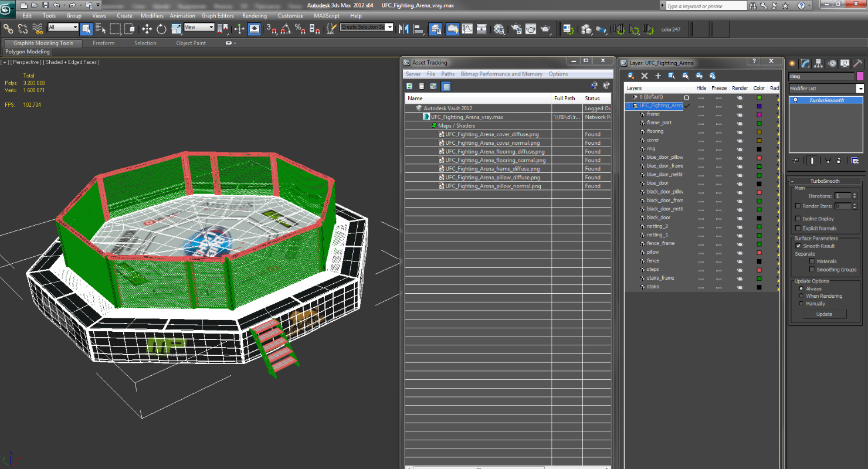
Task: Click the search keyword or phrase field
Action: tap(706, 6)
